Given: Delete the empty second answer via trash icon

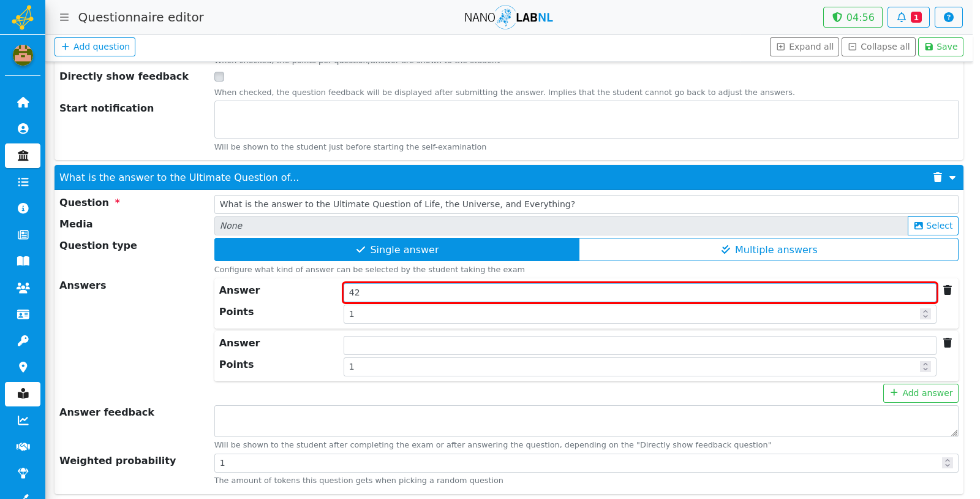Looking at the screenshot, I should [948, 343].
